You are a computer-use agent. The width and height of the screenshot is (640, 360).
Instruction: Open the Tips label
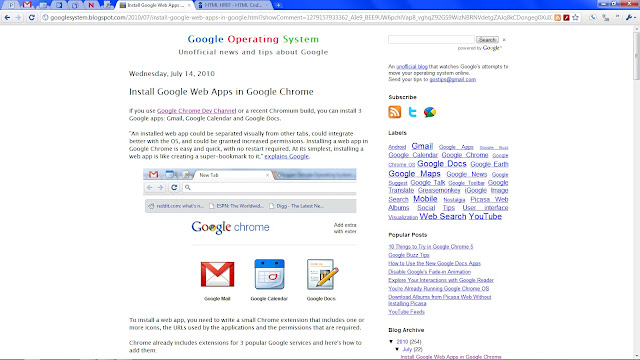pos(448,208)
